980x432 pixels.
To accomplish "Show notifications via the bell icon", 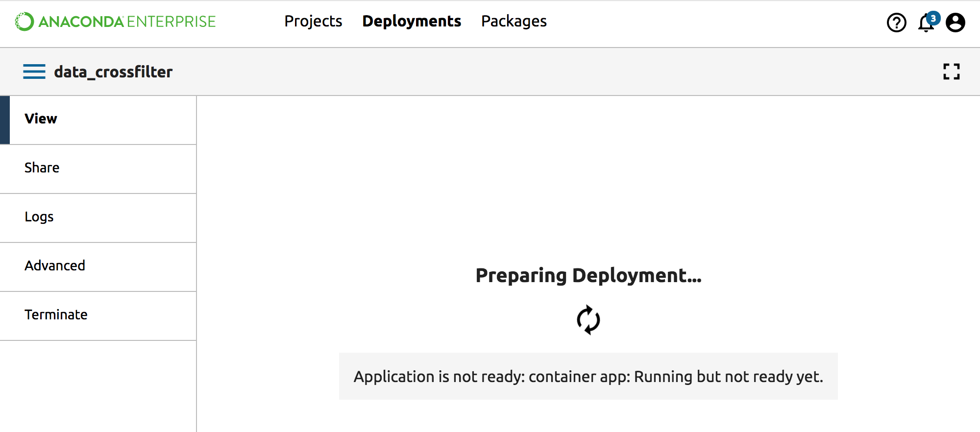I will click(x=925, y=24).
